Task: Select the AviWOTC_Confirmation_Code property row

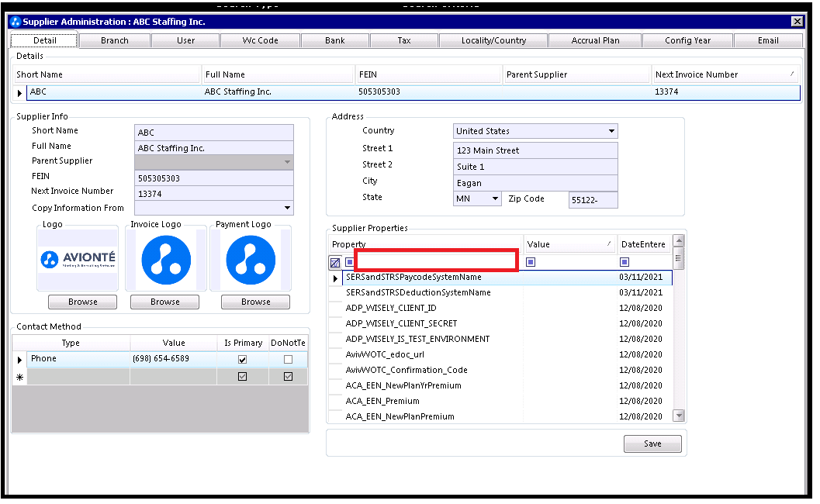Action: pos(500,370)
